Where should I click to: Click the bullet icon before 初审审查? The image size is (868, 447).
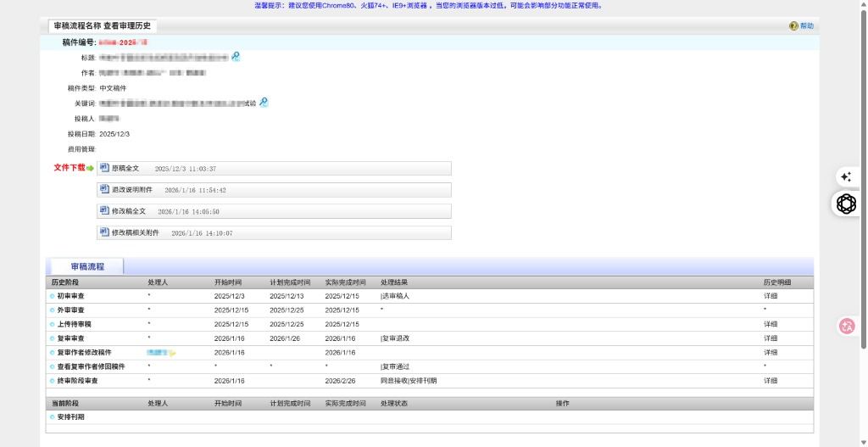click(x=52, y=296)
